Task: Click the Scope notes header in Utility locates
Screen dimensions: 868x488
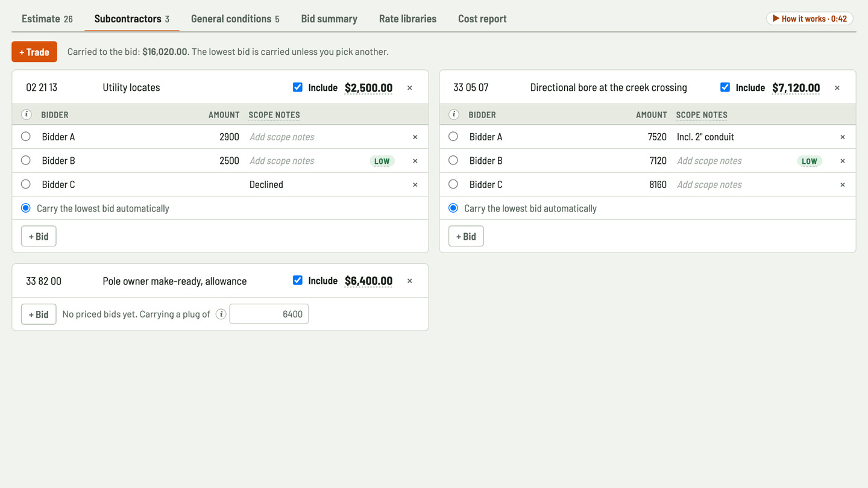Action: (274, 114)
